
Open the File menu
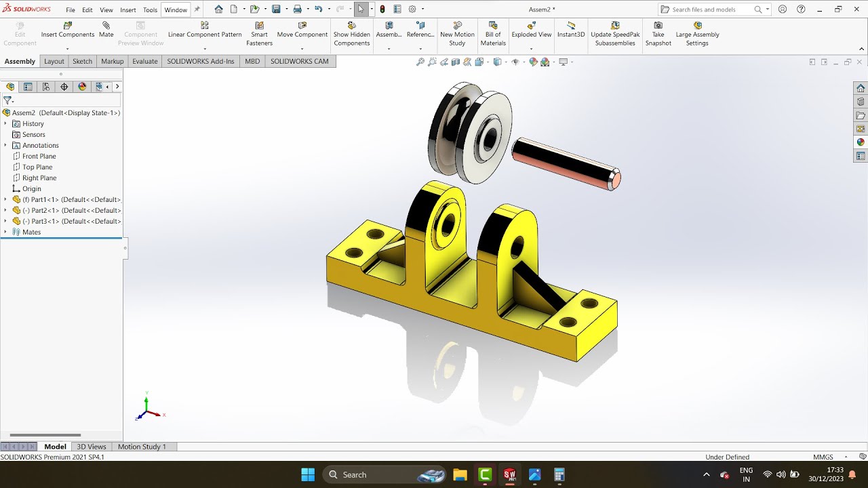(x=71, y=10)
